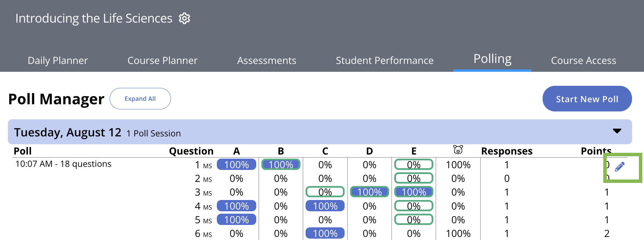Collapse the Tuesday, August 12 session arrow
The image size is (644, 240).
pos(617,131)
